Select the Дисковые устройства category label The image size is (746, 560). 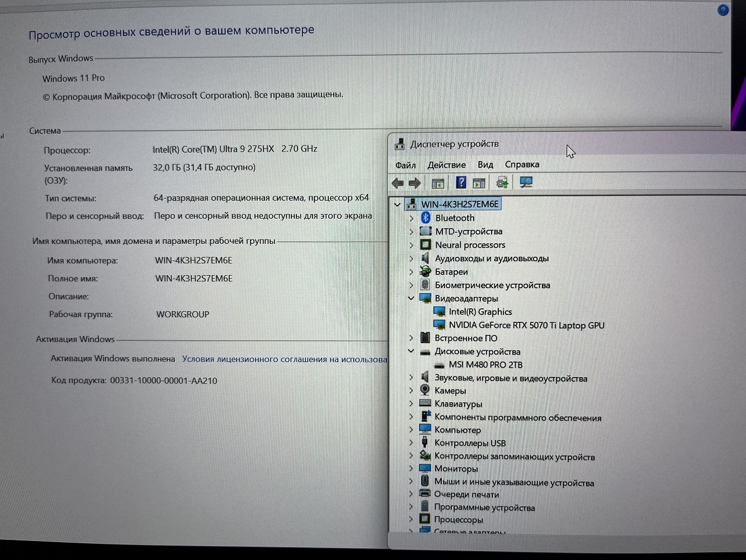478,351
